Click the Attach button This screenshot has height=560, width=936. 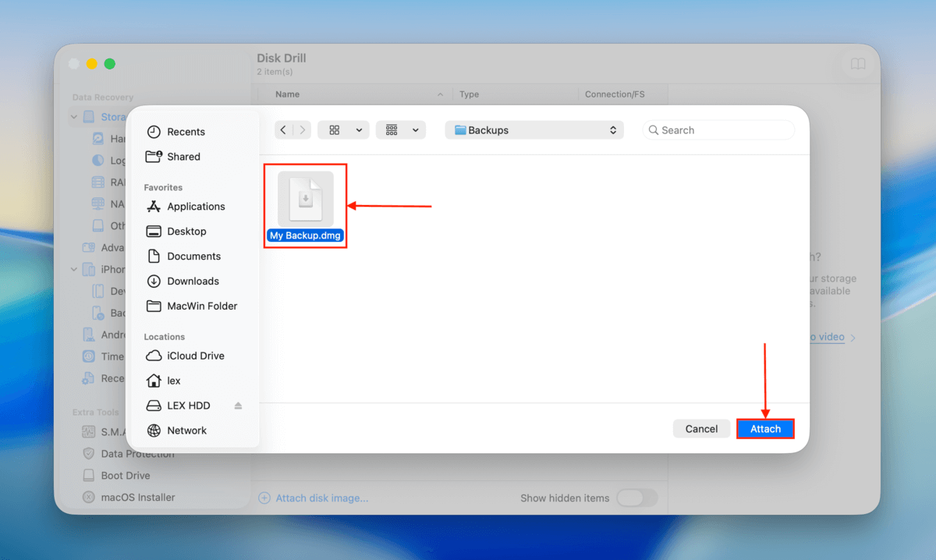coord(765,428)
